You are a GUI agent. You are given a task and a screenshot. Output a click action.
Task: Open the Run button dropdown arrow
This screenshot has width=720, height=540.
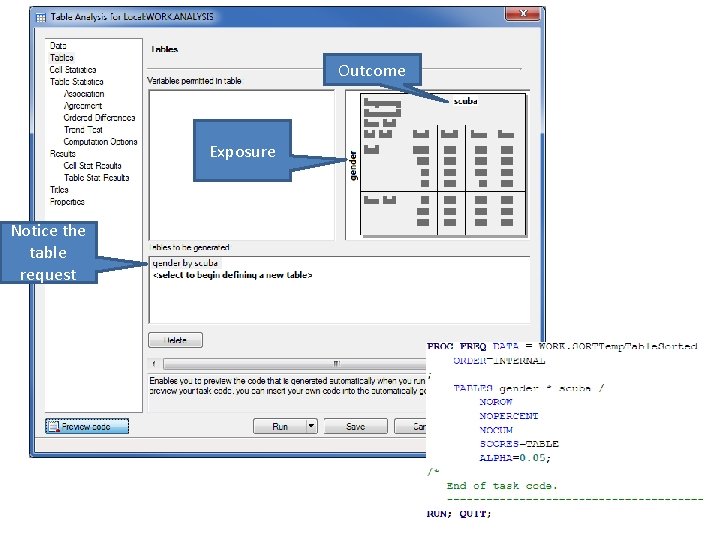pos(311,426)
